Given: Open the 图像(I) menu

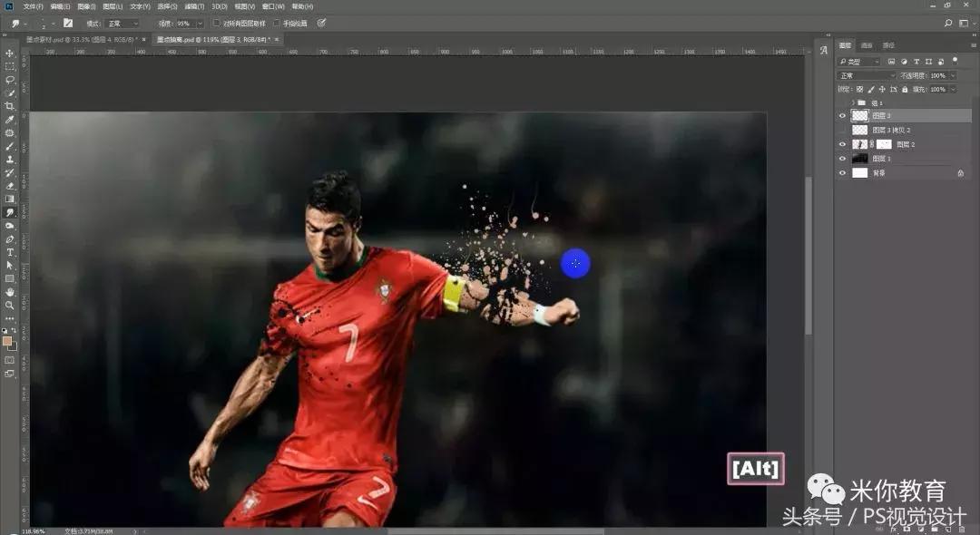Looking at the screenshot, I should click(x=86, y=6).
